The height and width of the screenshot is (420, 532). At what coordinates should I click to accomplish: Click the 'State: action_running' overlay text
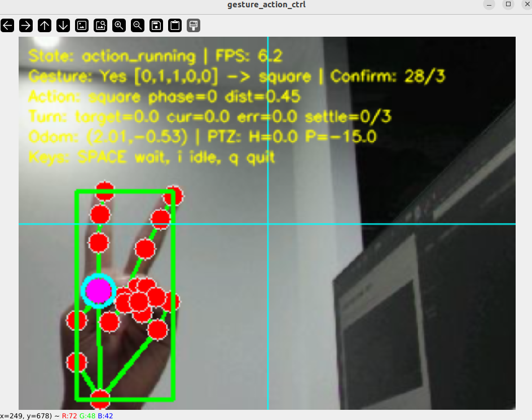pos(112,56)
